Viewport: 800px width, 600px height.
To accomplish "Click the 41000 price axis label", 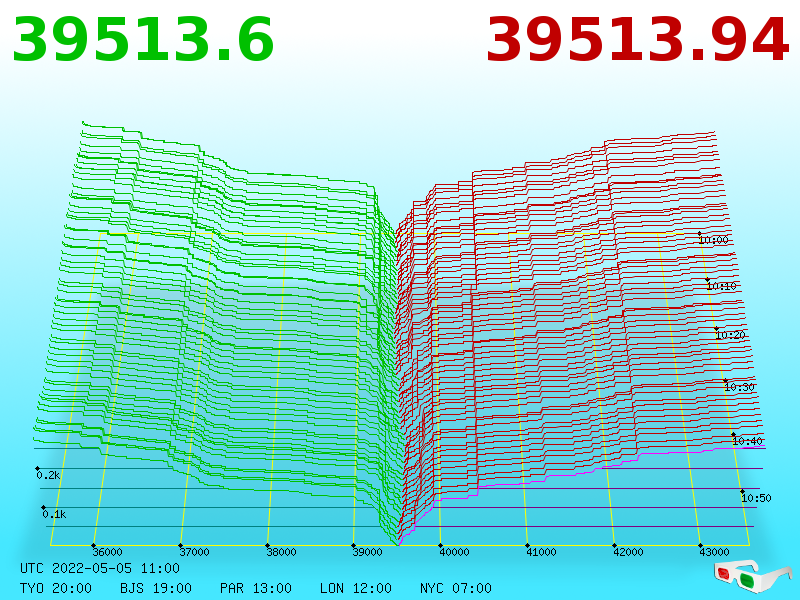I will click(x=541, y=552).
